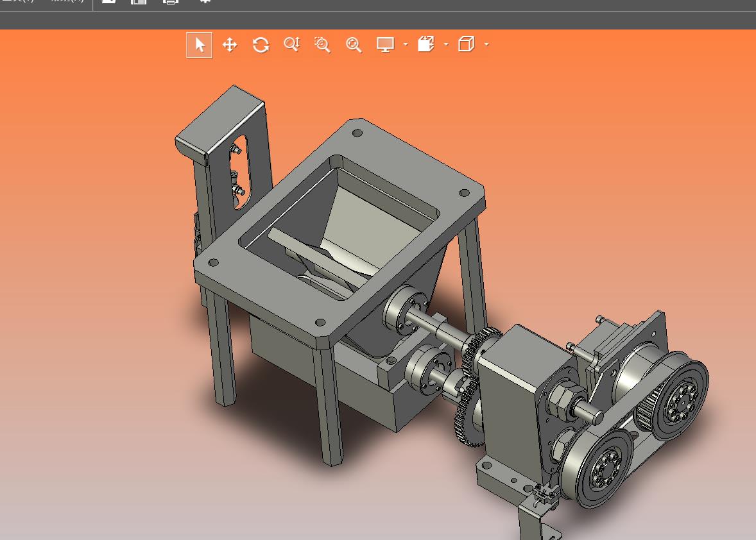The width and height of the screenshot is (756, 540).
Task: Click the View Orientation wireframe cube icon
Action: pyautogui.click(x=466, y=44)
